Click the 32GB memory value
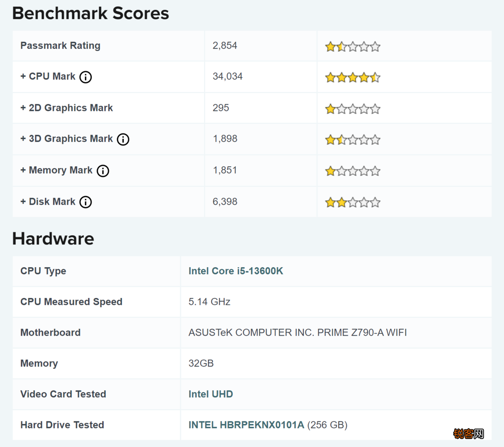 [201, 363]
